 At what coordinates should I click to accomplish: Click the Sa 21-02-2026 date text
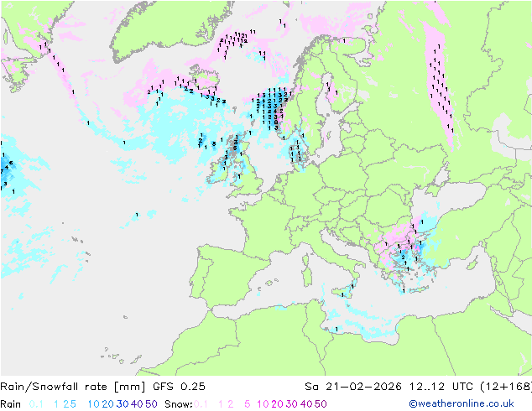[x=353, y=386]
